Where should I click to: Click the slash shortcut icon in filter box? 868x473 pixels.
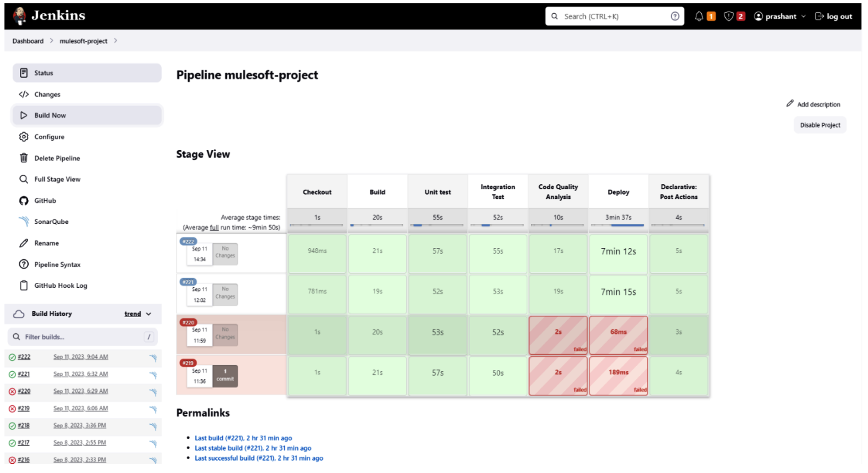pos(149,337)
